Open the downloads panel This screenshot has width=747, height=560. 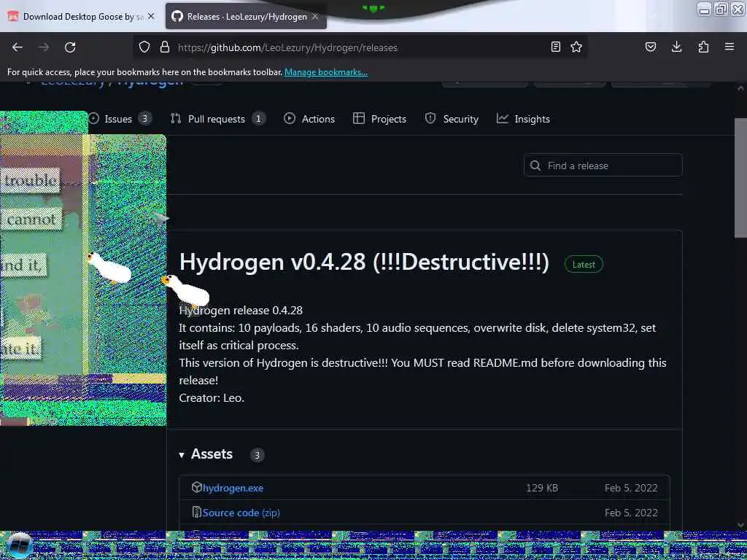[x=676, y=47]
